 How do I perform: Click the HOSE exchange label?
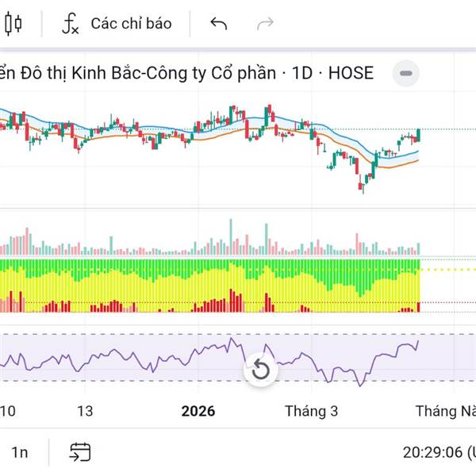click(x=351, y=73)
